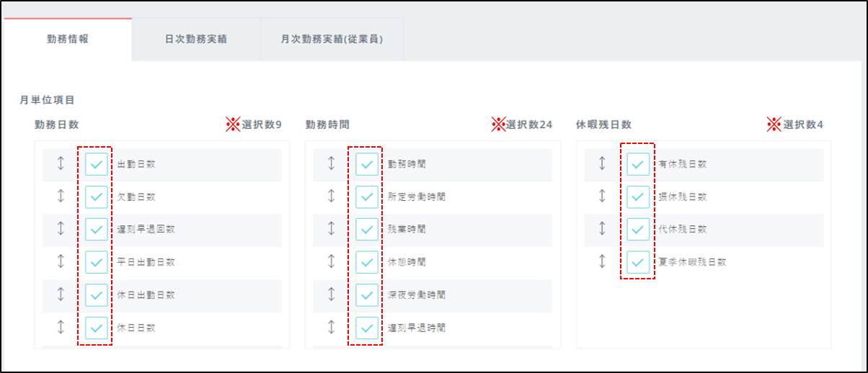Image resolution: width=868 pixels, height=373 pixels.
Task: Click the reorder arrow icon beside 欠勤日数
Action: 61,197
